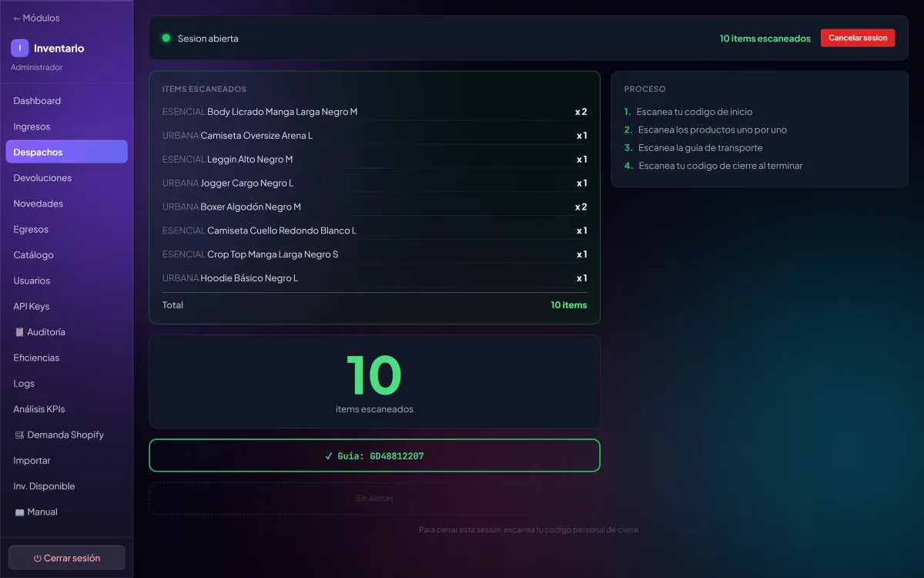Click the Guia: GD48812207 confirmation field
Image resolution: width=924 pixels, height=578 pixels.
point(374,455)
